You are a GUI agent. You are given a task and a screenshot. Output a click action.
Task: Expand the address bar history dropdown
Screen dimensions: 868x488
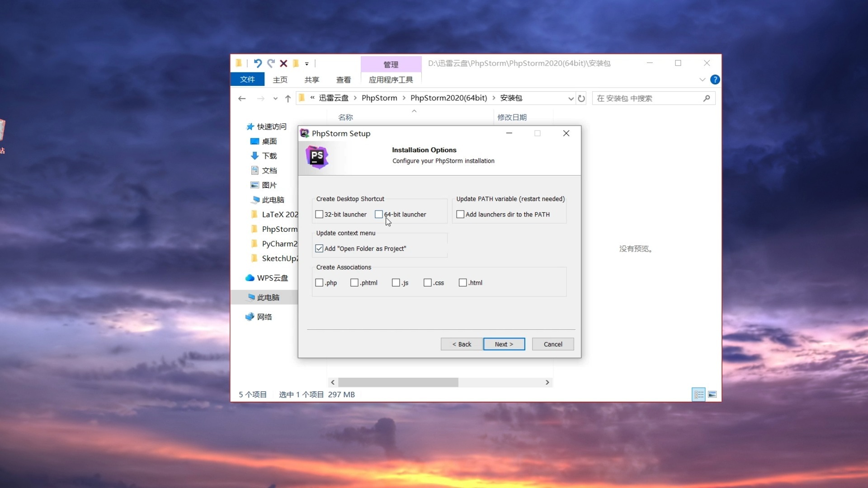[571, 99]
